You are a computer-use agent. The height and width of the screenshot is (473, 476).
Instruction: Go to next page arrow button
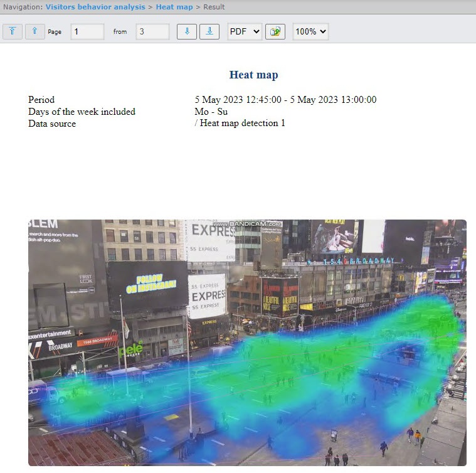[x=187, y=31]
